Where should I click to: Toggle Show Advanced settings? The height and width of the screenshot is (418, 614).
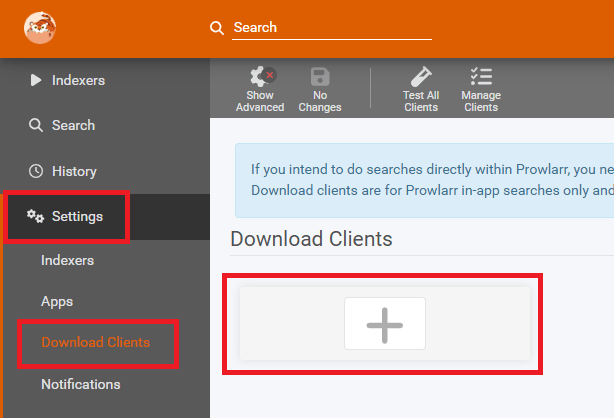pos(260,89)
